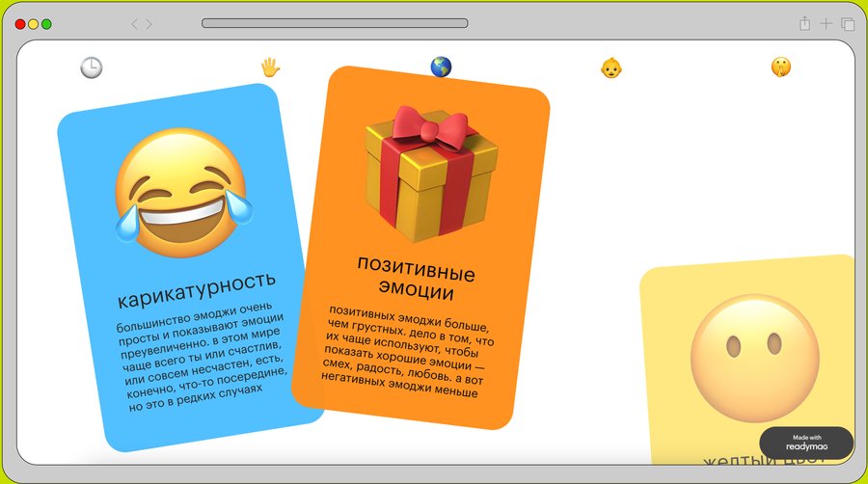The image size is (868, 484).
Task: Open the browser share icon
Action: [805, 23]
